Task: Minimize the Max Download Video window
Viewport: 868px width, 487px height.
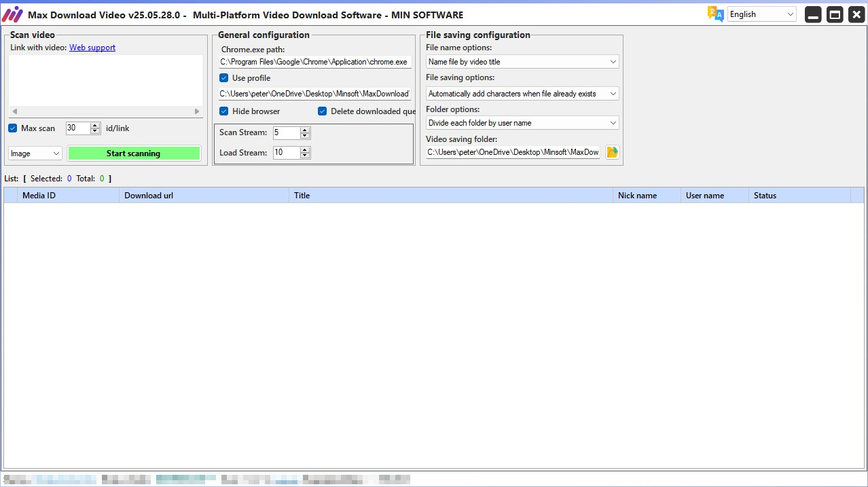Action: coord(813,14)
